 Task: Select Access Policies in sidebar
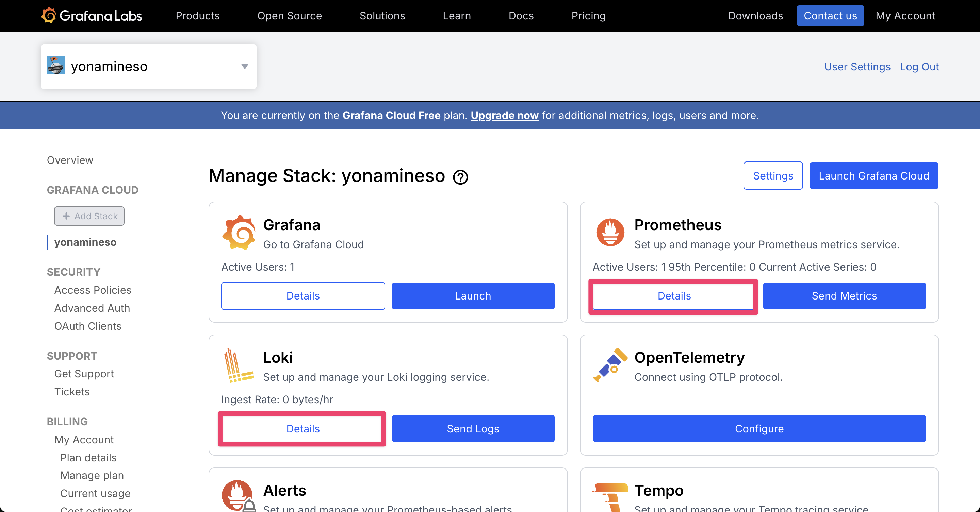pyautogui.click(x=93, y=290)
